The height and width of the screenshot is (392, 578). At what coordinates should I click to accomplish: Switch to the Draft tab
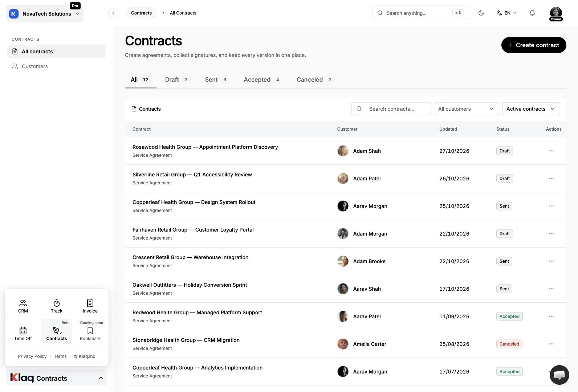177,80
